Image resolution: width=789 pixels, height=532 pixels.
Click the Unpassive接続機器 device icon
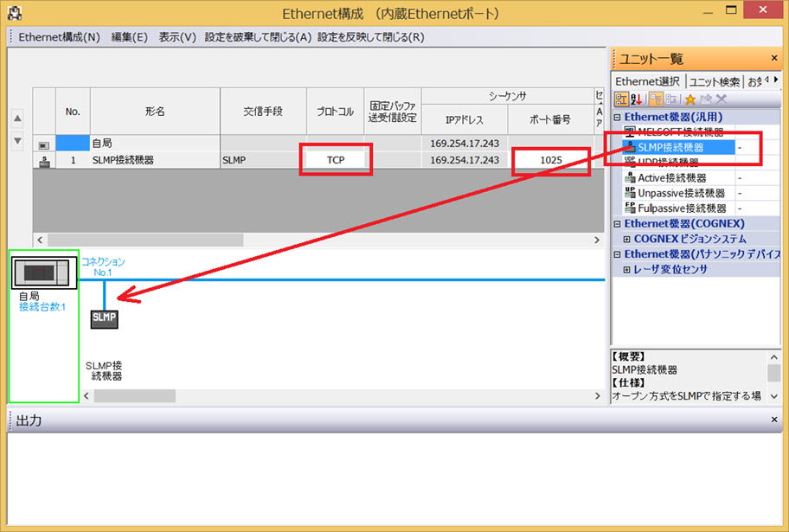[630, 192]
